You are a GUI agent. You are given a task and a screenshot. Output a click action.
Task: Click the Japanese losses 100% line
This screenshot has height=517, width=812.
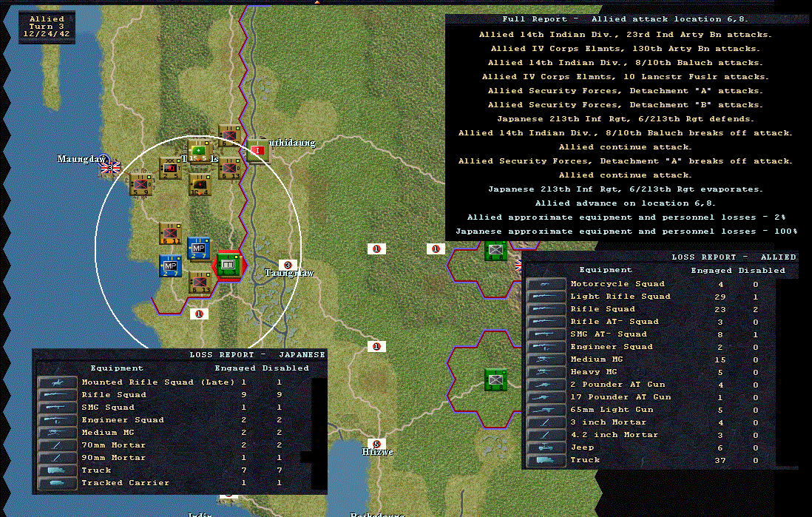click(x=626, y=231)
